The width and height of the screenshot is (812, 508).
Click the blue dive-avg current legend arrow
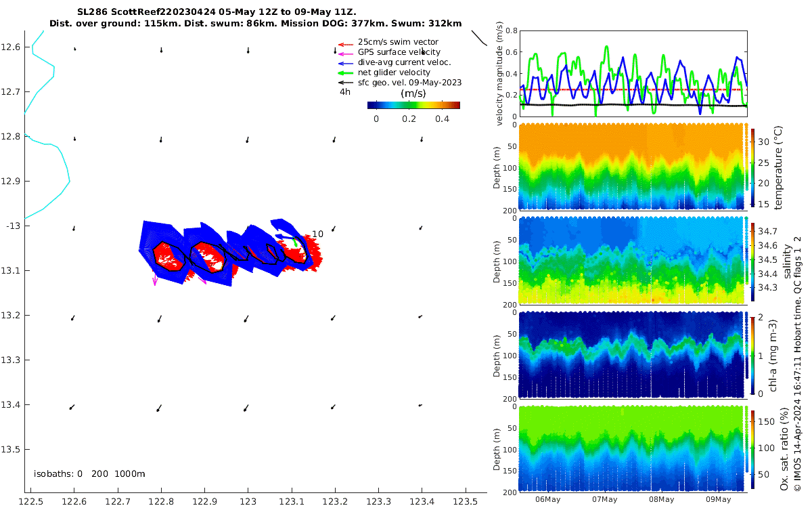(345, 62)
